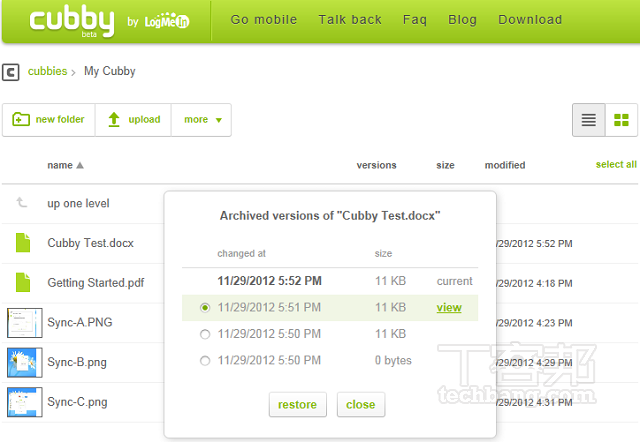Click the upload button
The height and width of the screenshot is (442, 640).
point(133,120)
